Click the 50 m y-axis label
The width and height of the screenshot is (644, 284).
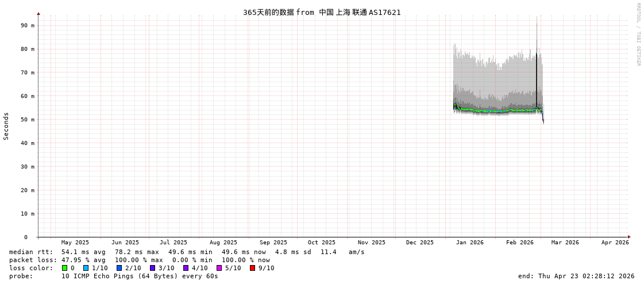pos(28,120)
